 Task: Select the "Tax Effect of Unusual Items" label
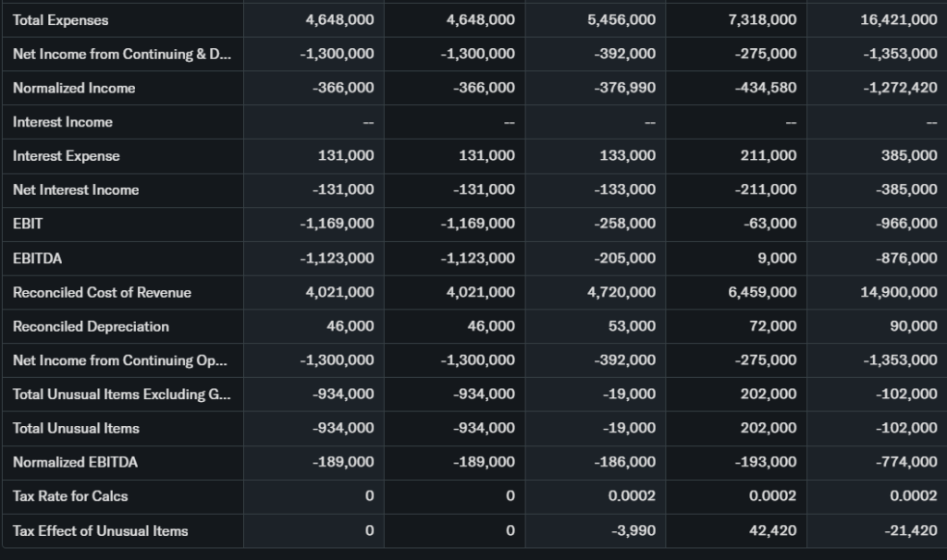point(100,530)
